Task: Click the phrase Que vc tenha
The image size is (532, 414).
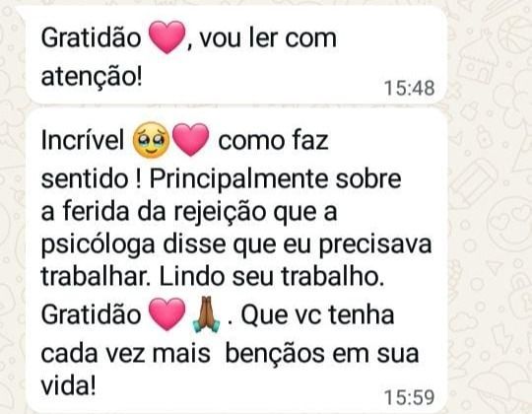Action: (317, 314)
